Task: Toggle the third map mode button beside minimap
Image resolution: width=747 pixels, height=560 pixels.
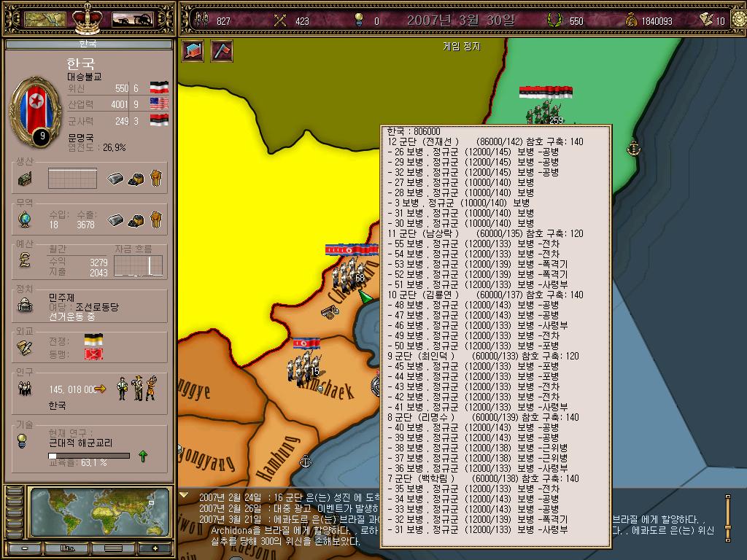Action: [15, 513]
